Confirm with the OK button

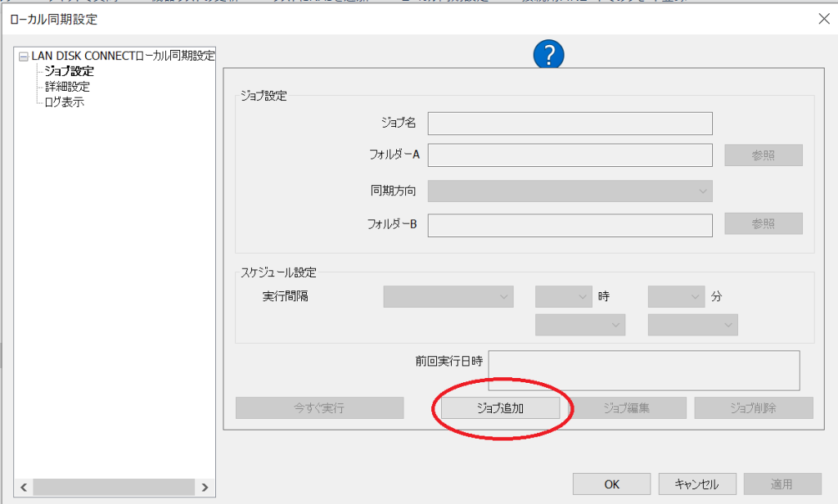coord(611,484)
